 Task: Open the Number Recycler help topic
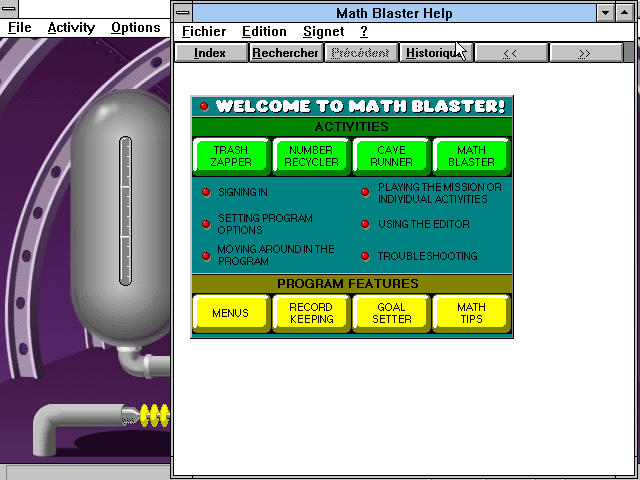[x=311, y=156]
